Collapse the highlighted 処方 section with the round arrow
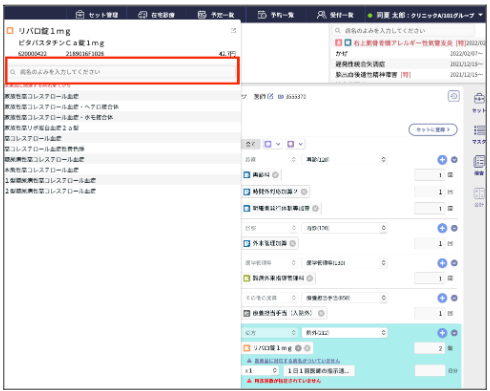Viewport: 490px width, 391px height. [x=454, y=333]
